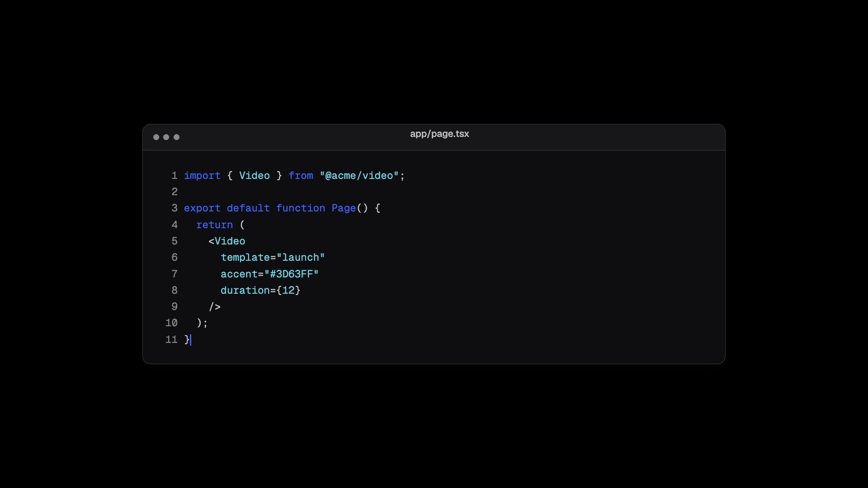The image size is (868, 488).
Task: Click the 'function' keyword
Action: click(301, 208)
